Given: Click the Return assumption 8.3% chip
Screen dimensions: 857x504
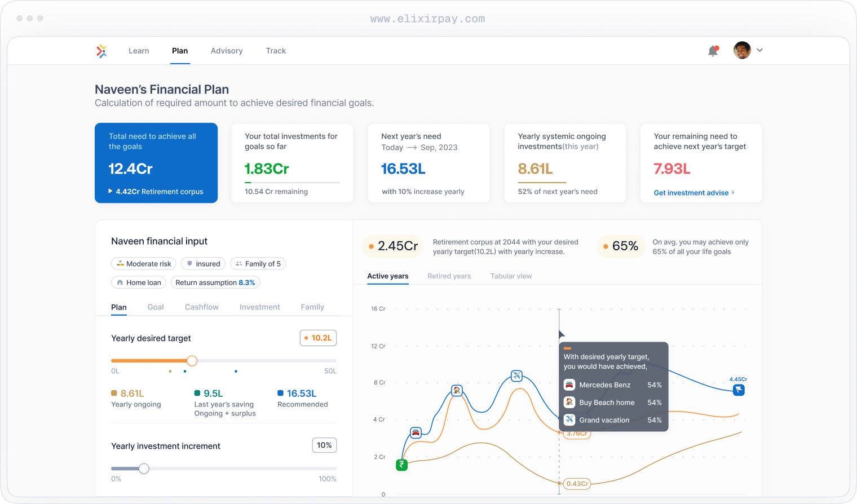Looking at the screenshot, I should (215, 282).
